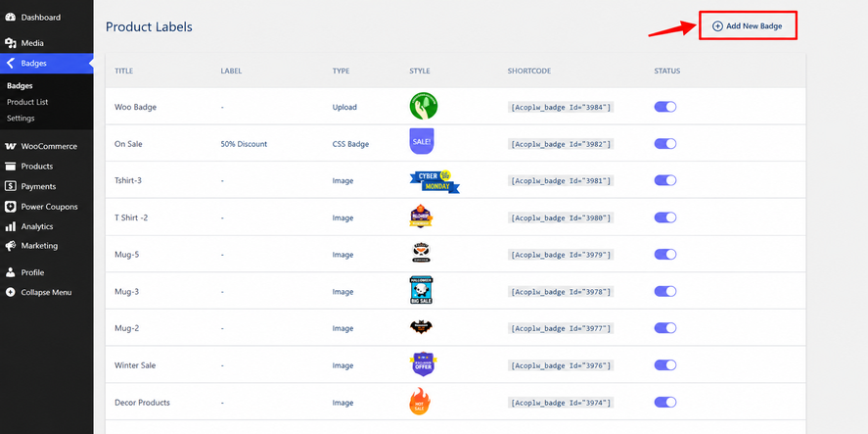The width and height of the screenshot is (868, 434).
Task: Open the Badges submenu entry
Action: click(20, 86)
